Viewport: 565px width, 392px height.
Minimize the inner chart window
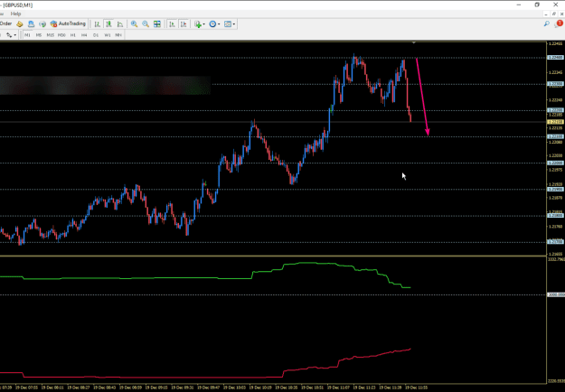coord(547,14)
